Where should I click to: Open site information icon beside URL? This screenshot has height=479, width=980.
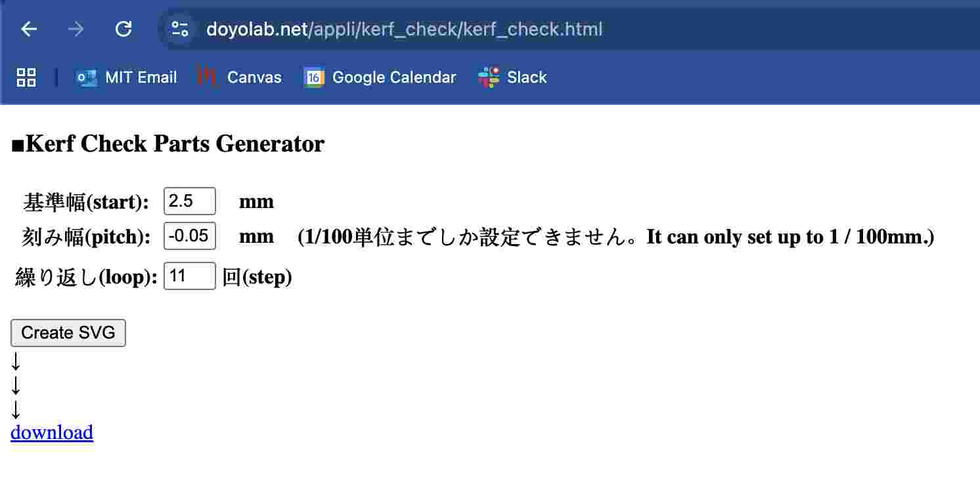click(179, 30)
